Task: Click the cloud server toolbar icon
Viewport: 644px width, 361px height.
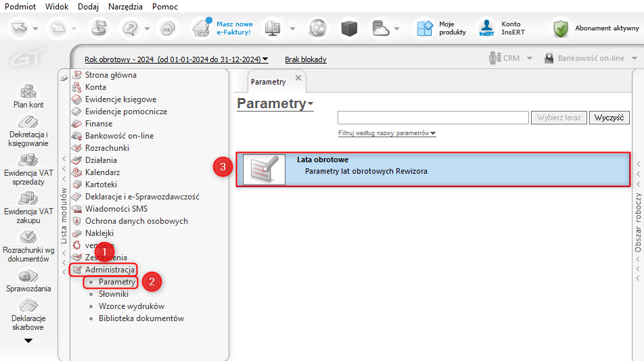Action: point(380,28)
